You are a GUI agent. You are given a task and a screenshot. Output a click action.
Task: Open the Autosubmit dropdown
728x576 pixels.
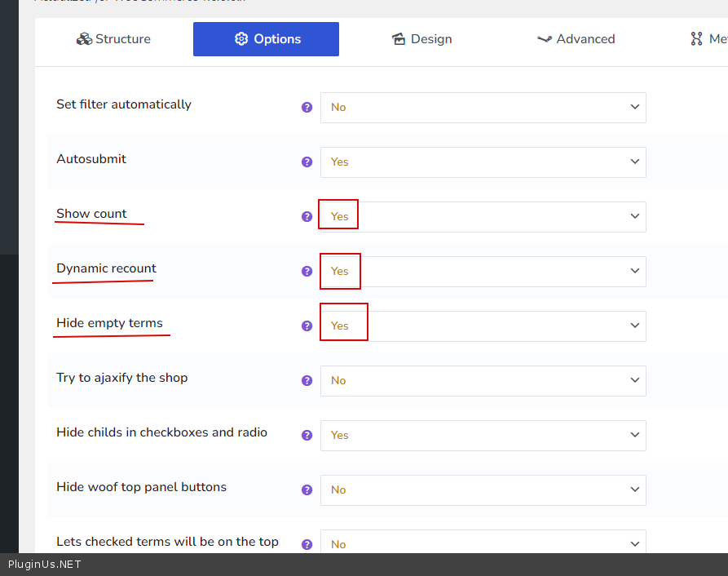tap(483, 162)
